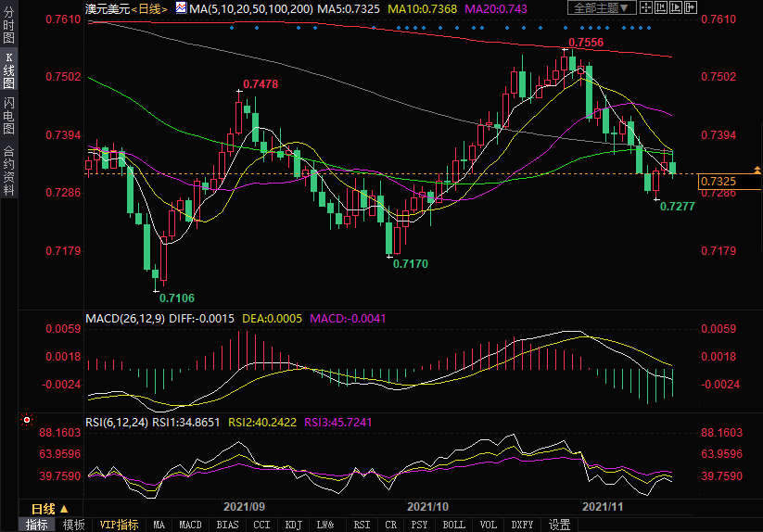Screen dimensions: 763x532
Task: Open the 全部主题 theme dropdown
Action: (x=602, y=8)
